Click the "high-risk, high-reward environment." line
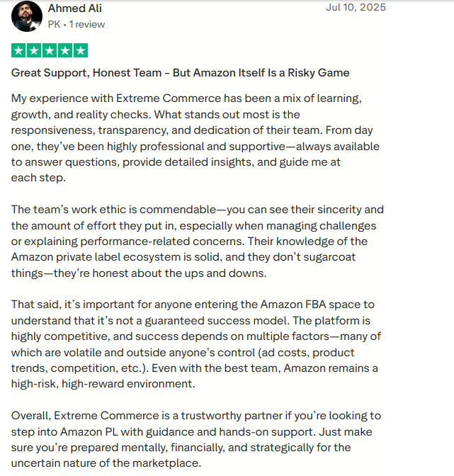454x476 pixels. click(101, 383)
